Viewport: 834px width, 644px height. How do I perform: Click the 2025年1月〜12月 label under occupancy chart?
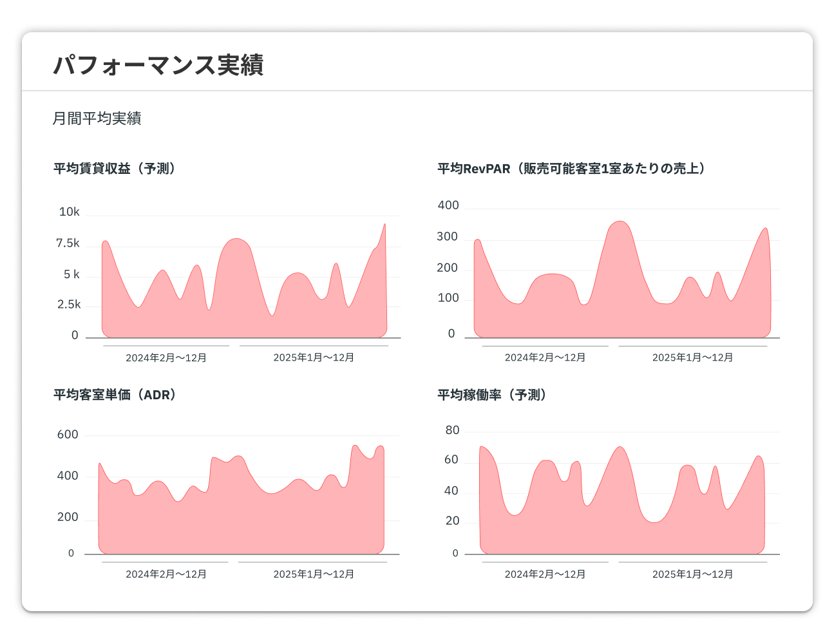tap(692, 574)
